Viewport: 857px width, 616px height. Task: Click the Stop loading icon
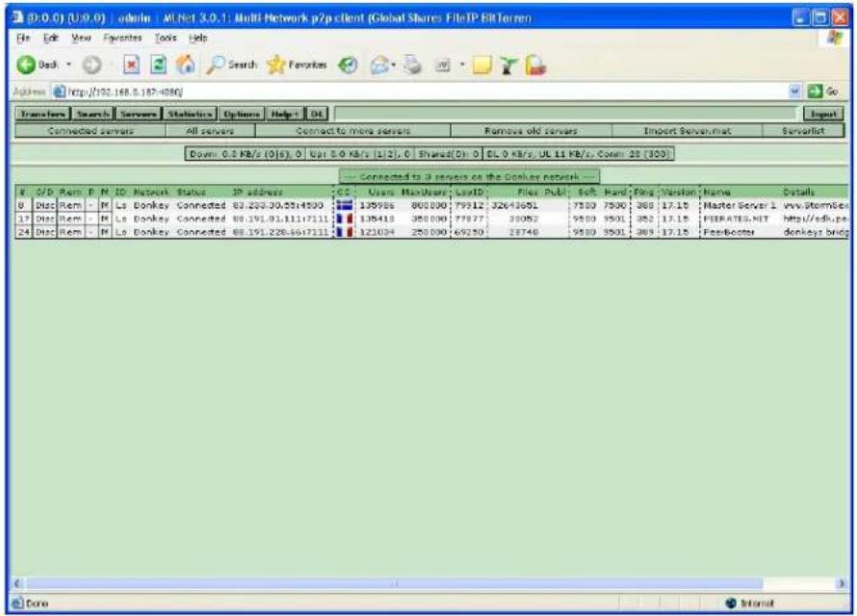pos(131,65)
